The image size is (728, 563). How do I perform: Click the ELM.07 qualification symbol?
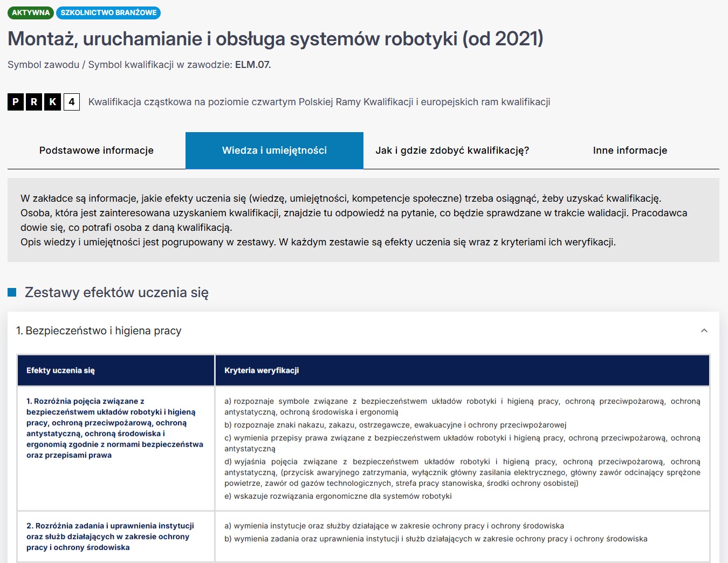point(252,65)
